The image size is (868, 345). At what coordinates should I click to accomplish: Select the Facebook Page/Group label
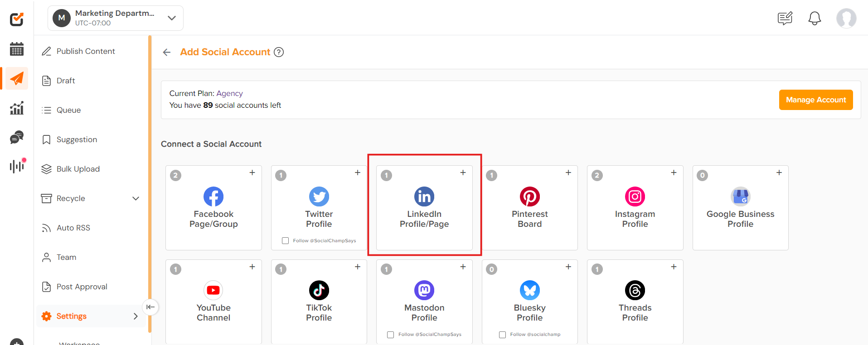pos(213,219)
